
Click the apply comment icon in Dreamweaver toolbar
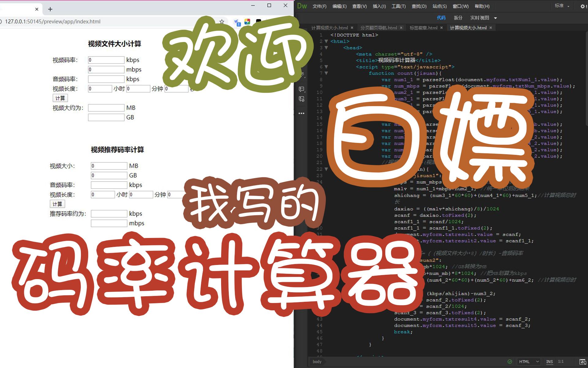tap(302, 89)
